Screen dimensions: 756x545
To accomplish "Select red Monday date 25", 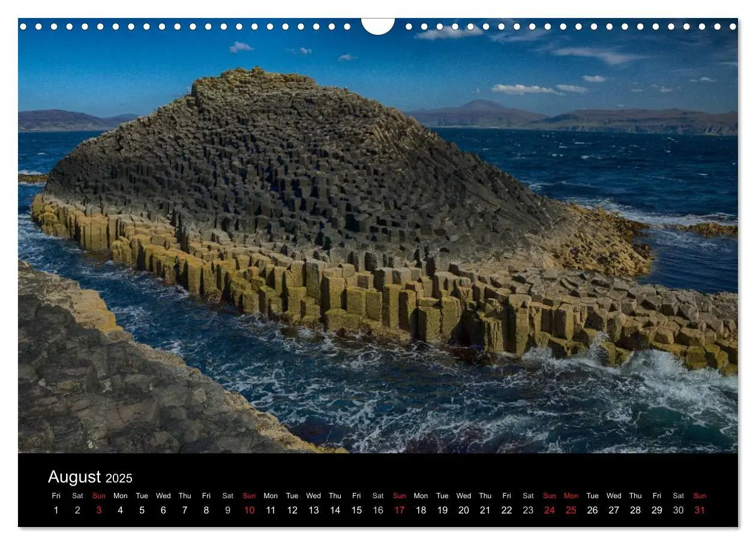I will (x=571, y=510).
